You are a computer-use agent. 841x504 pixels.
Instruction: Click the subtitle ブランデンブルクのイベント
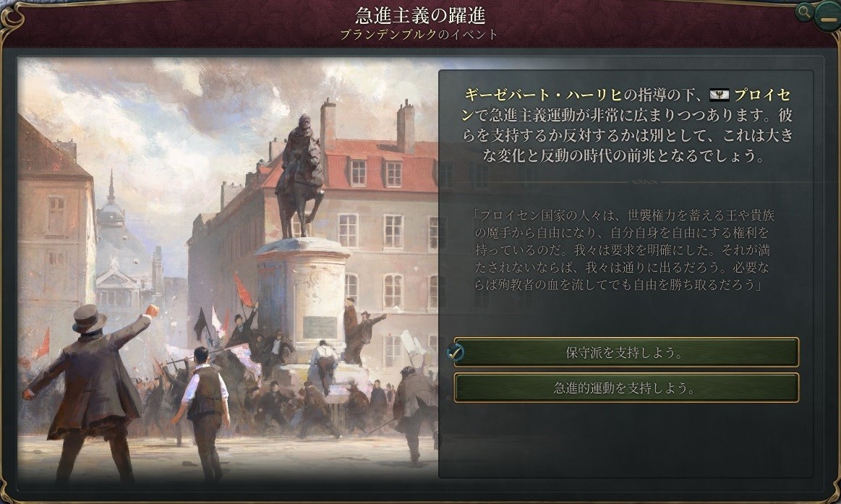tap(419, 35)
